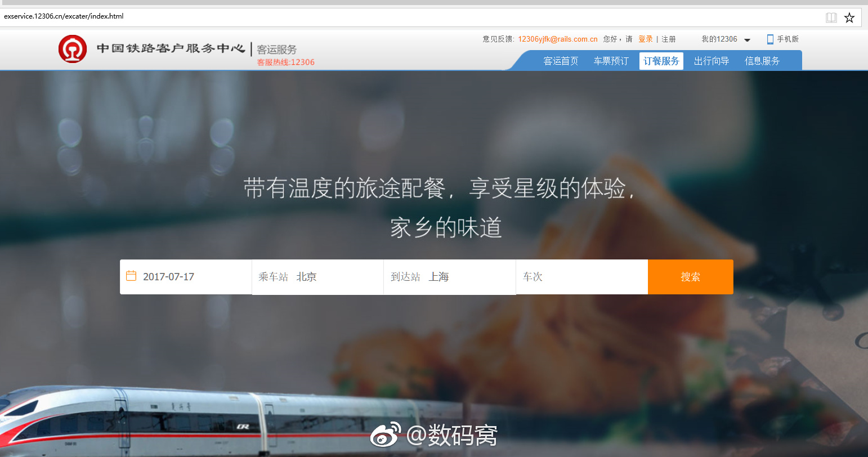The height and width of the screenshot is (457, 868).
Task: Click the 12306yjfk@rails.com.cn feedback email
Action: coord(557,39)
